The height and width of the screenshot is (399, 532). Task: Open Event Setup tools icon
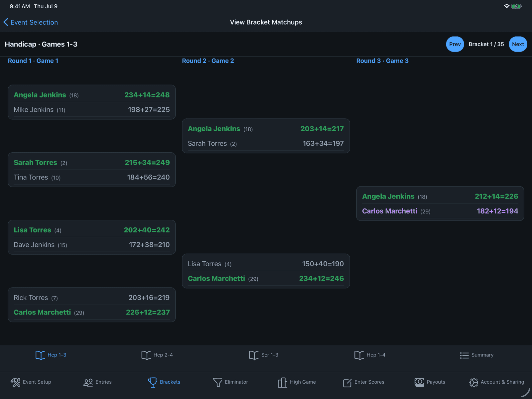15,382
